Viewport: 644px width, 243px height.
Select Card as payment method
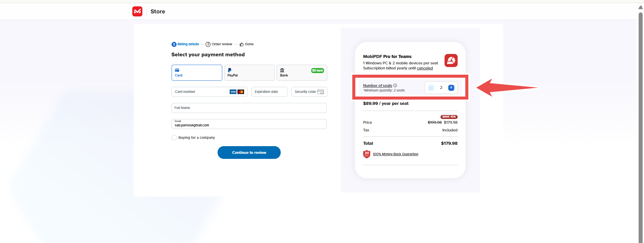[x=197, y=73]
